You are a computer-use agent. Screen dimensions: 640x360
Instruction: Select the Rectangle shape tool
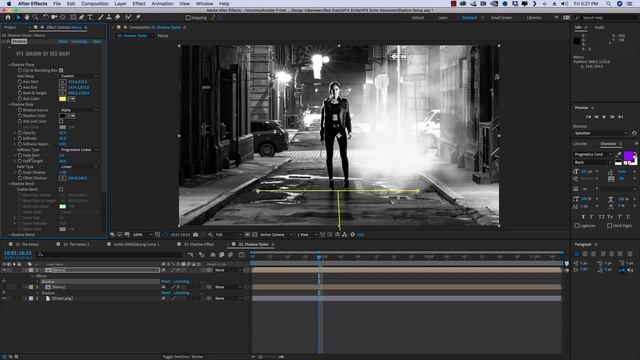[x=73, y=18]
